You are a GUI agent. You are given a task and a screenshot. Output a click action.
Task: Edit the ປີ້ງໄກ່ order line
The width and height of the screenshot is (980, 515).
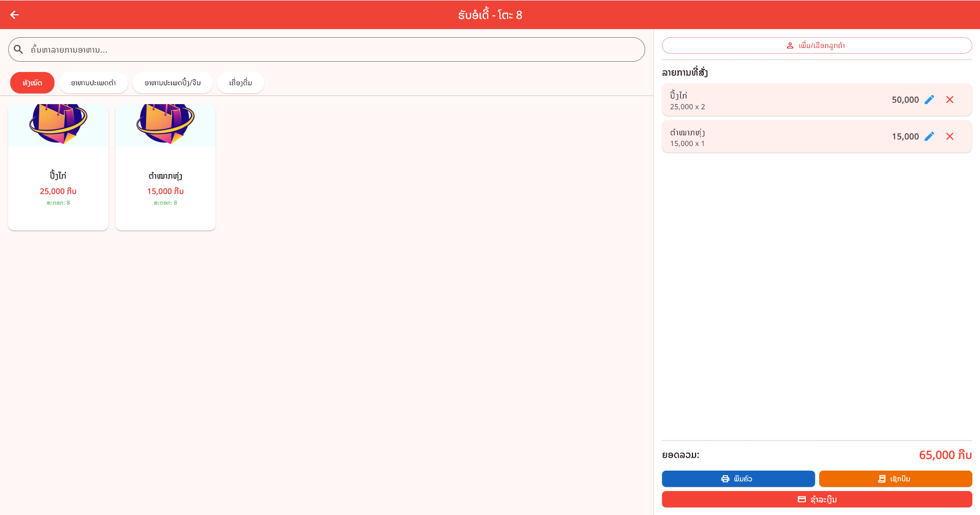tap(929, 100)
